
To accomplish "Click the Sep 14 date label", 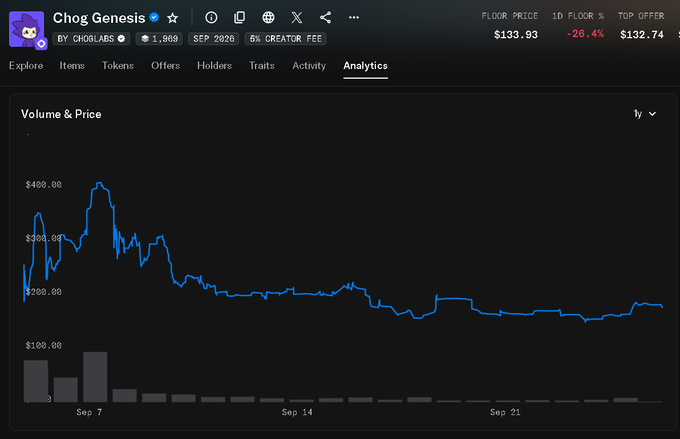I will pyautogui.click(x=297, y=412).
